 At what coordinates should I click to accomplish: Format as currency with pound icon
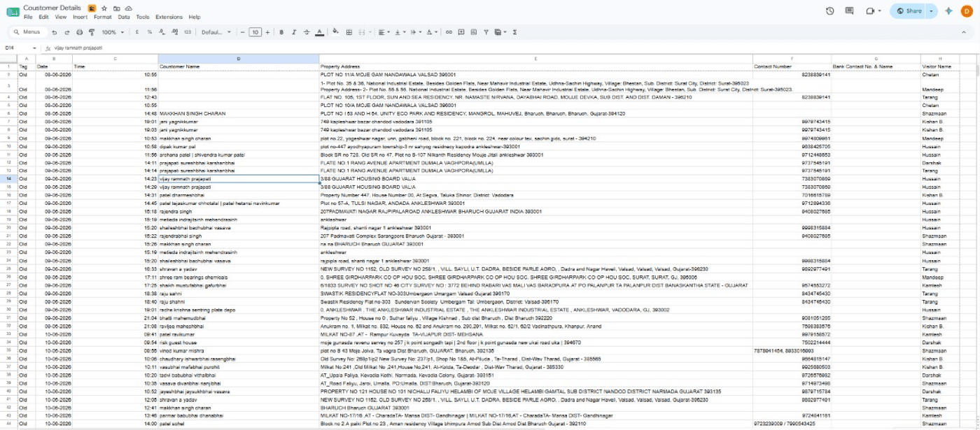click(x=137, y=32)
